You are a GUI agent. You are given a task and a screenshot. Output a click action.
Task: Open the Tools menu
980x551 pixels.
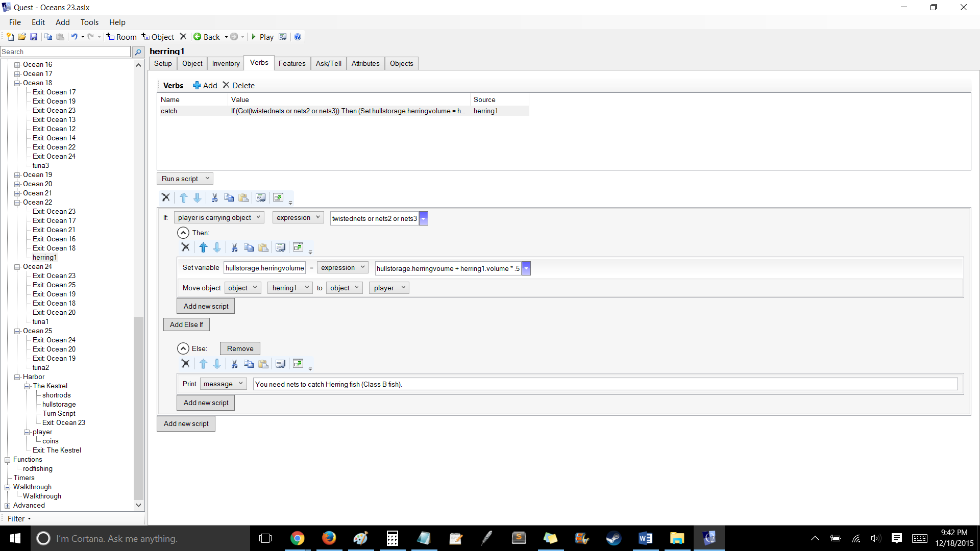click(89, 22)
